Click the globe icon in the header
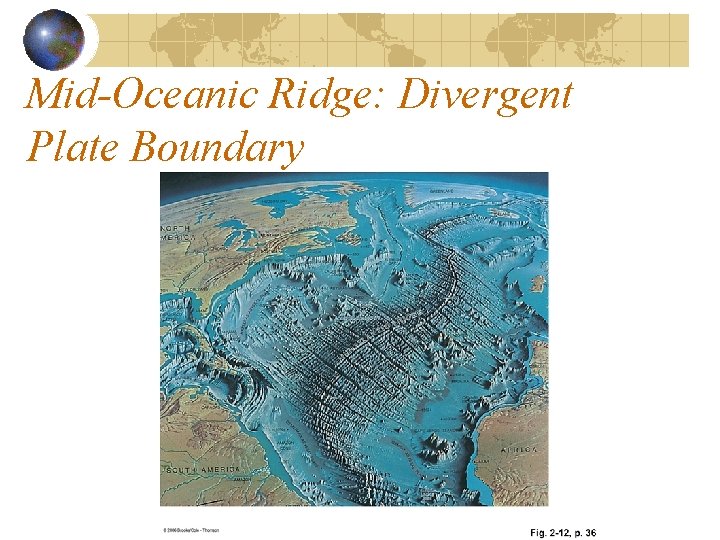The width and height of the screenshot is (720, 540). pyautogui.click(x=54, y=40)
